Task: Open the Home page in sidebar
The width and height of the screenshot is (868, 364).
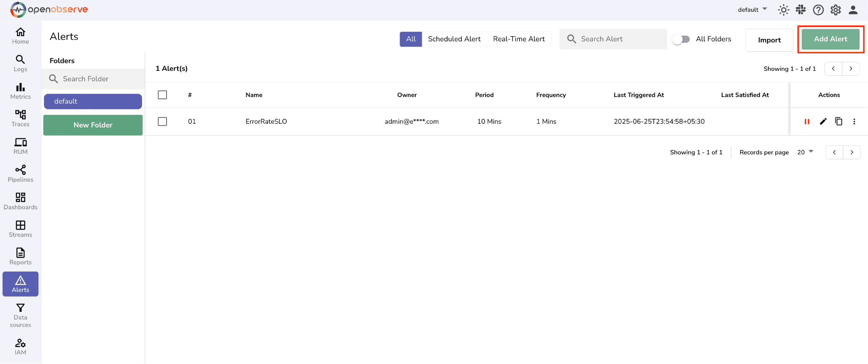Action: pos(20,36)
